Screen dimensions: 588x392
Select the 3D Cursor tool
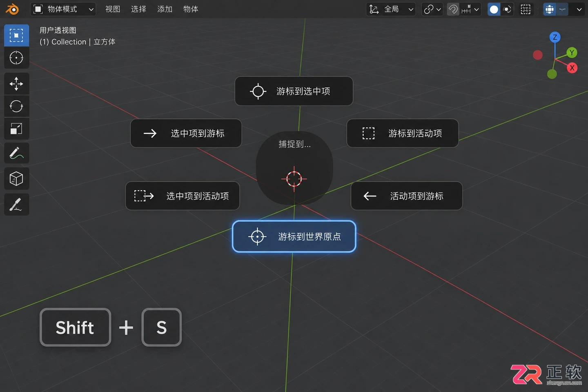tap(16, 58)
